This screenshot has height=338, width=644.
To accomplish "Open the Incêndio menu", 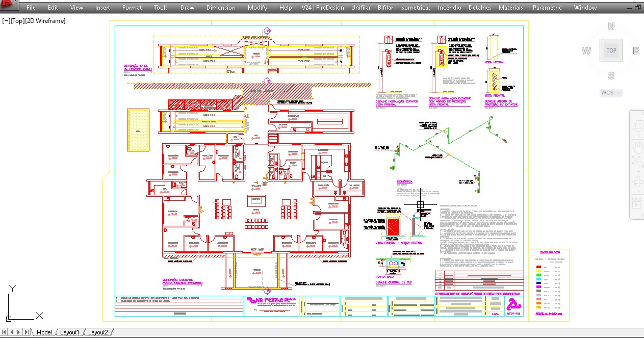I will [x=450, y=8].
